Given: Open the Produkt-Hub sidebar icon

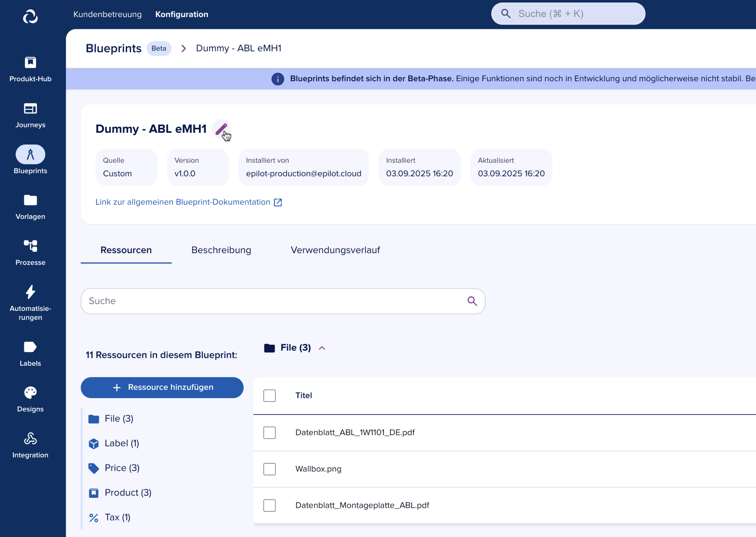Looking at the screenshot, I should [x=30, y=63].
